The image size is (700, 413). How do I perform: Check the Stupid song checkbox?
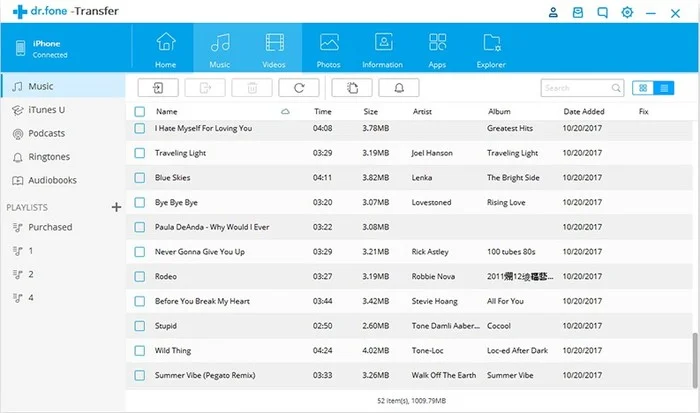click(140, 326)
